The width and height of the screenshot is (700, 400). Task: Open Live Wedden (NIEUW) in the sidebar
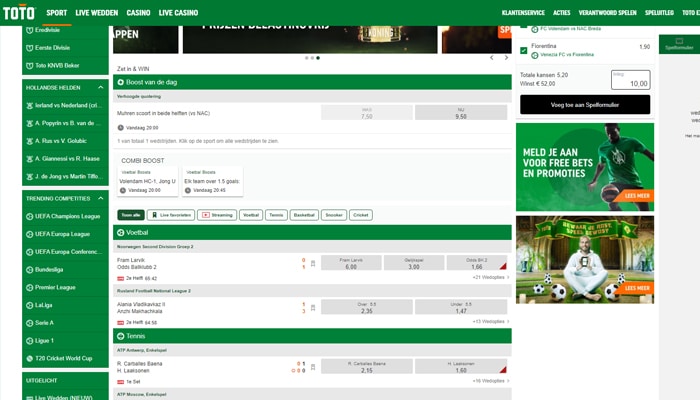(65, 397)
